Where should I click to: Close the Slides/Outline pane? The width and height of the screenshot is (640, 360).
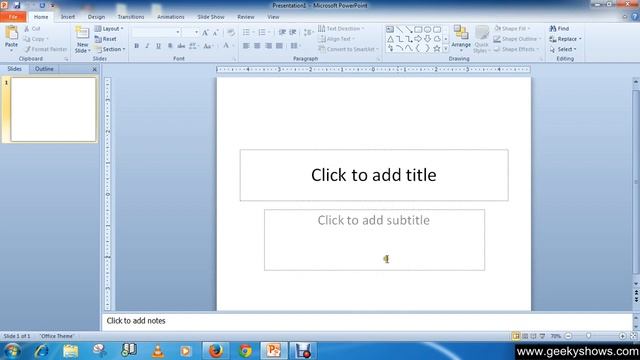(94, 69)
